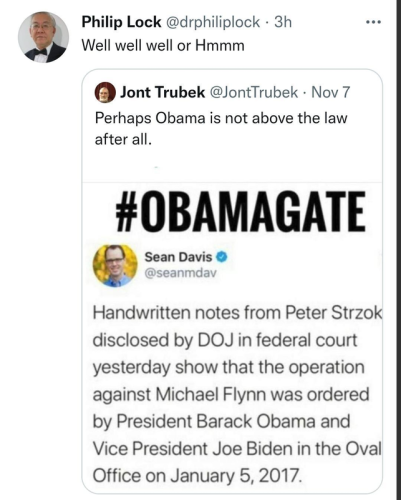
Task: Open the 'Well well well or Hmmm' tweet text
Action: pos(163,45)
